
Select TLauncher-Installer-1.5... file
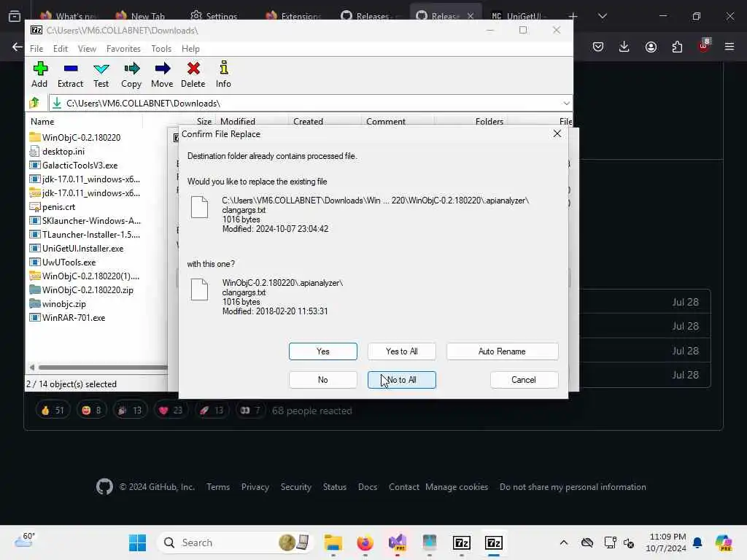pyautogui.click(x=85, y=235)
